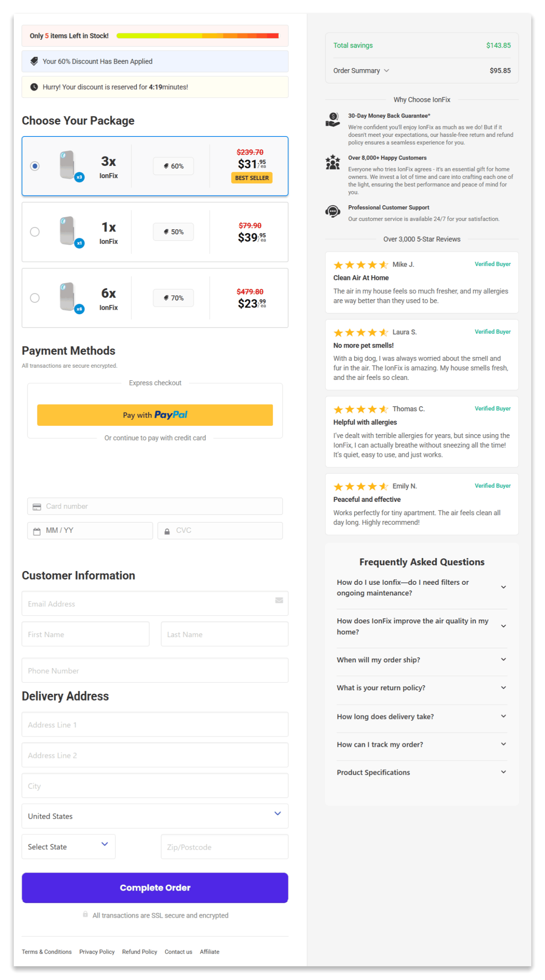Click the credit card icon in the card number field
This screenshot has height=980, width=545.
(x=37, y=506)
